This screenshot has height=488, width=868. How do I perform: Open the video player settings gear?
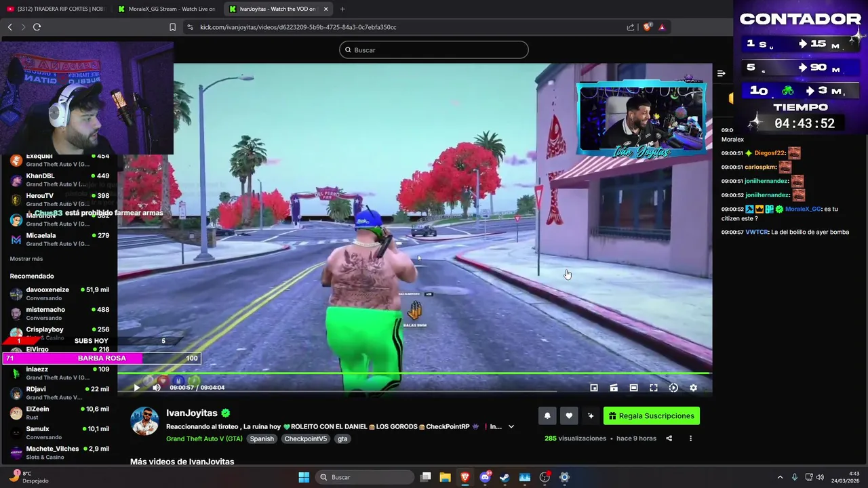(693, 388)
